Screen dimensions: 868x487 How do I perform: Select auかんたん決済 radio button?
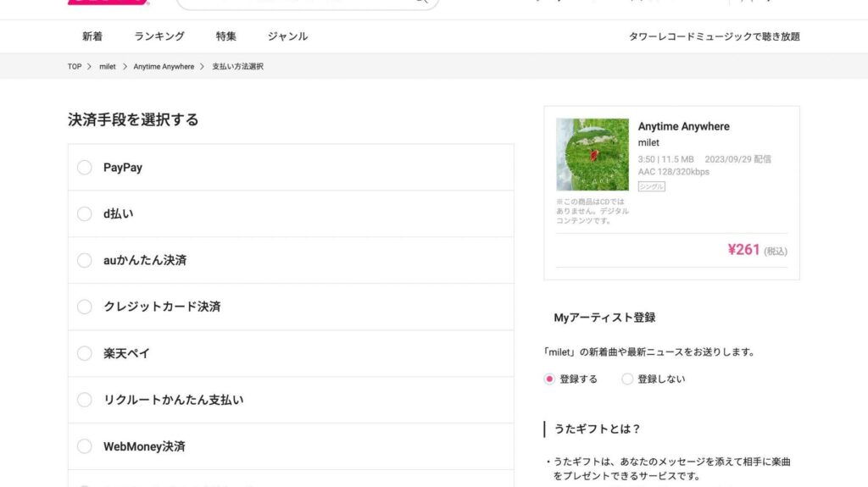coord(84,260)
